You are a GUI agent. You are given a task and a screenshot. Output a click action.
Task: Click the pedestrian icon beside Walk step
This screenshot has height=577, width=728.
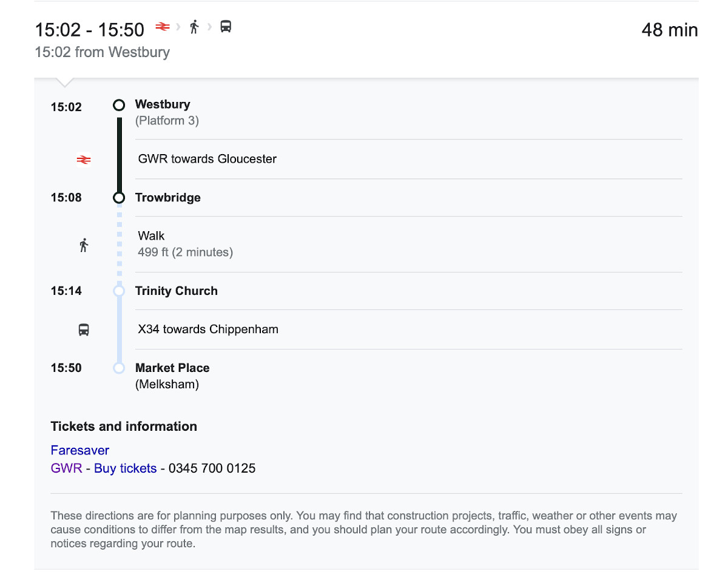84,245
